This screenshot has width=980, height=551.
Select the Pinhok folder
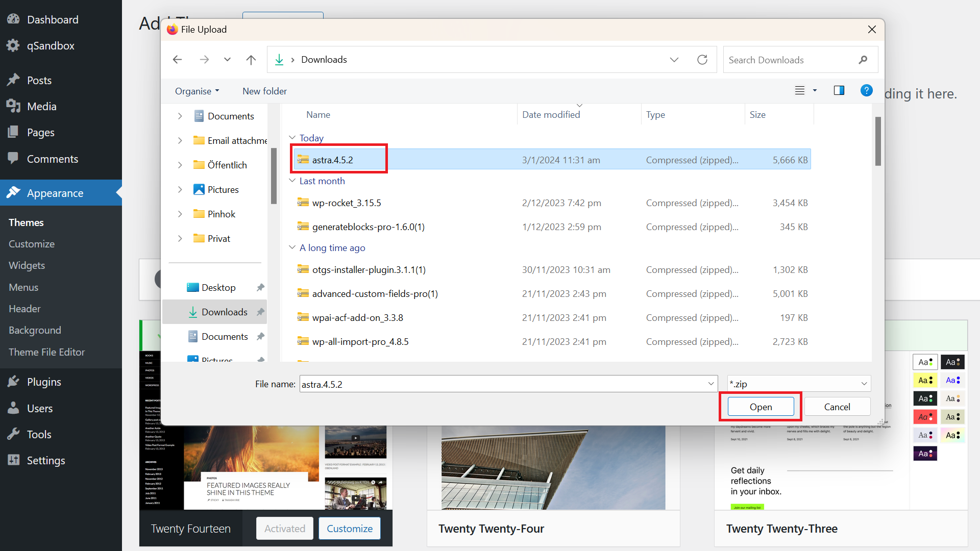point(221,214)
